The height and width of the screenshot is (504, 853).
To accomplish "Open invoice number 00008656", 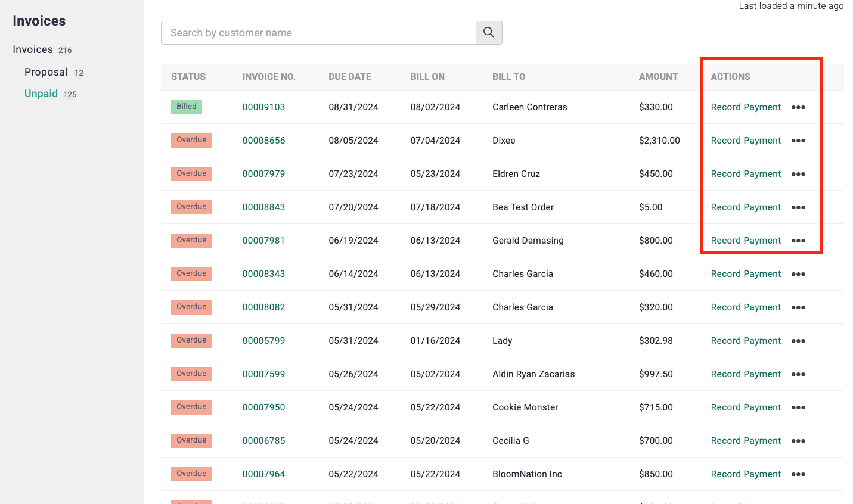I will [x=263, y=141].
